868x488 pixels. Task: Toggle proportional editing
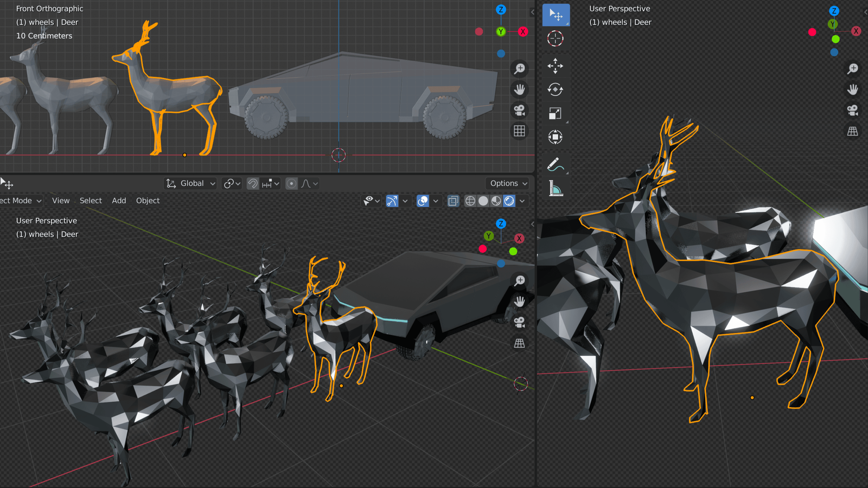pyautogui.click(x=291, y=184)
